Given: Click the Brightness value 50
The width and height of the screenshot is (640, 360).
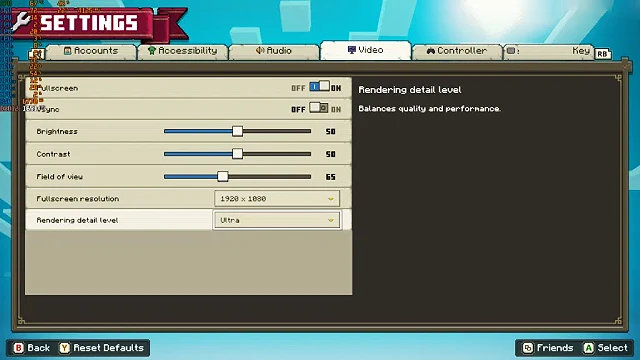Looking at the screenshot, I should click(x=331, y=131).
